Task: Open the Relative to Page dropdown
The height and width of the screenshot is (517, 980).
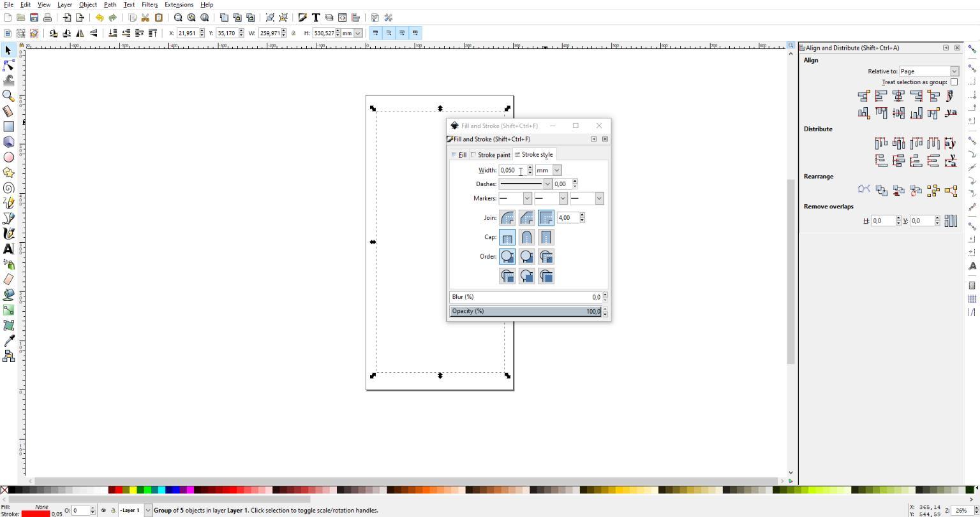Action: pyautogui.click(x=928, y=71)
